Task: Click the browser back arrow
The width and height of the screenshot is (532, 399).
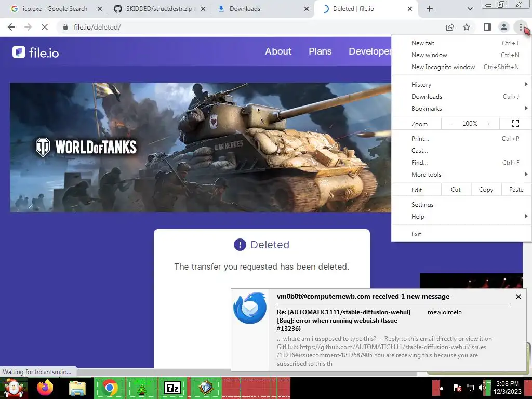Action: point(11,27)
